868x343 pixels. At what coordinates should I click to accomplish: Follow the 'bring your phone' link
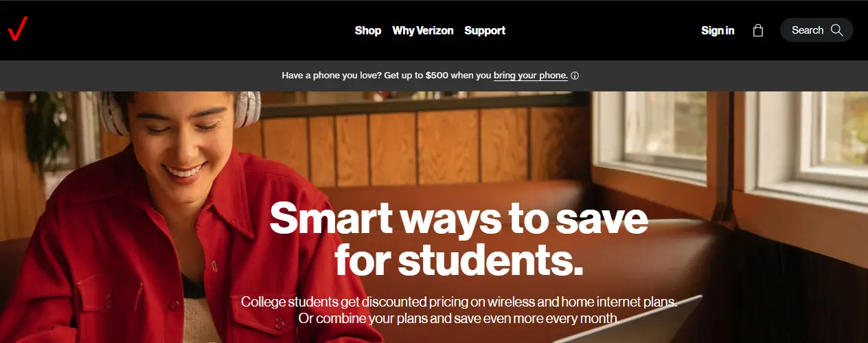point(531,76)
